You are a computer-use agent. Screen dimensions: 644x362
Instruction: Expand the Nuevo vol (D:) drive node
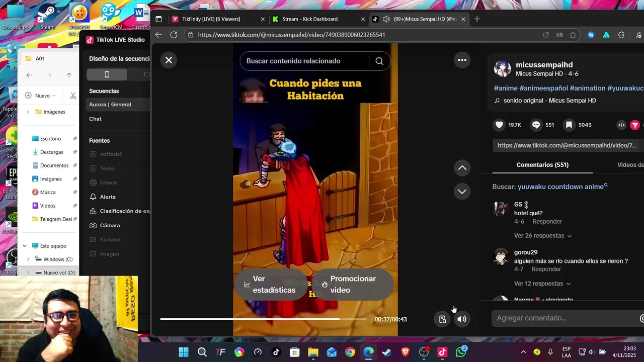pos(28,273)
